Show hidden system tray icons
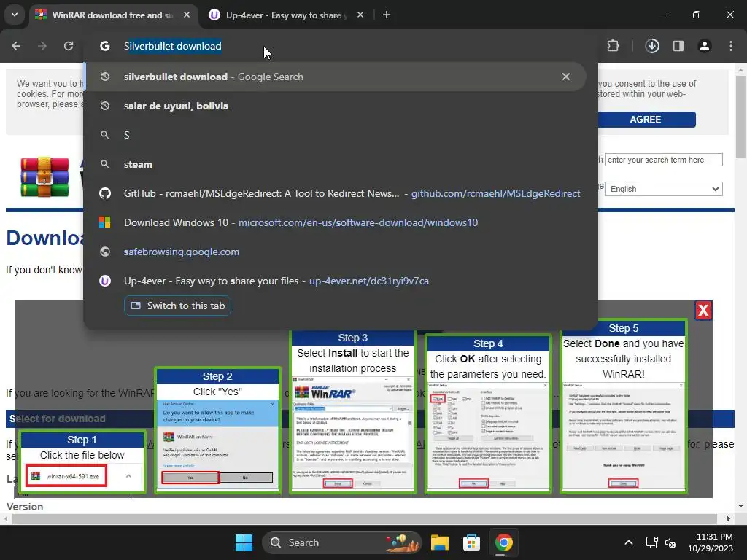Screen dimensions: 747x560 (629, 542)
